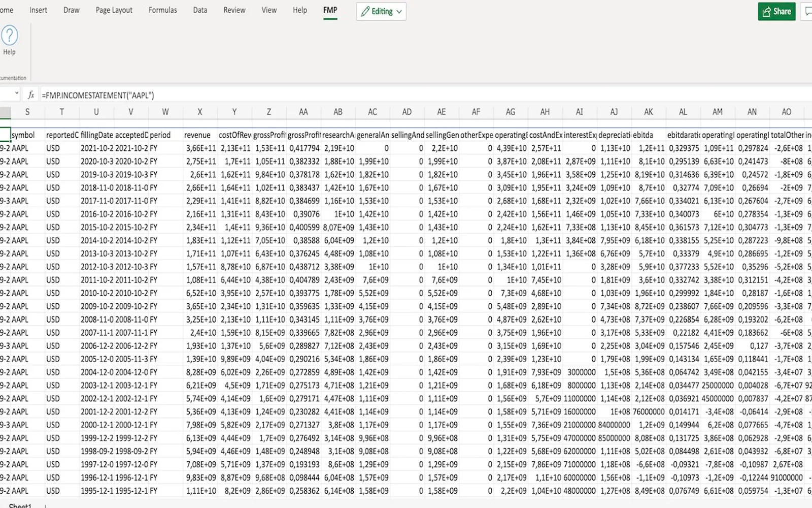Select column AK header
Viewport: 812px width, 508px height.
coord(649,112)
